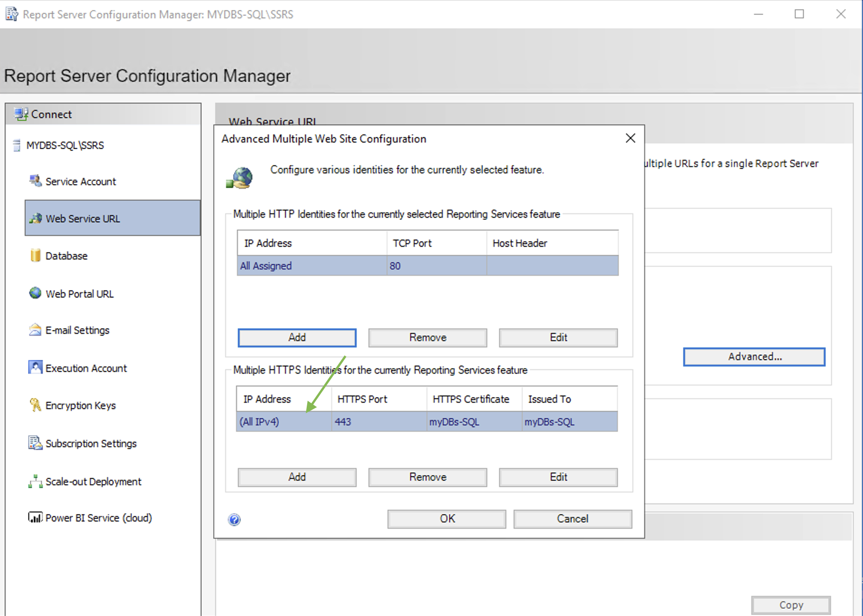
Task: Maximize the Configuration Manager window
Action: point(799,14)
